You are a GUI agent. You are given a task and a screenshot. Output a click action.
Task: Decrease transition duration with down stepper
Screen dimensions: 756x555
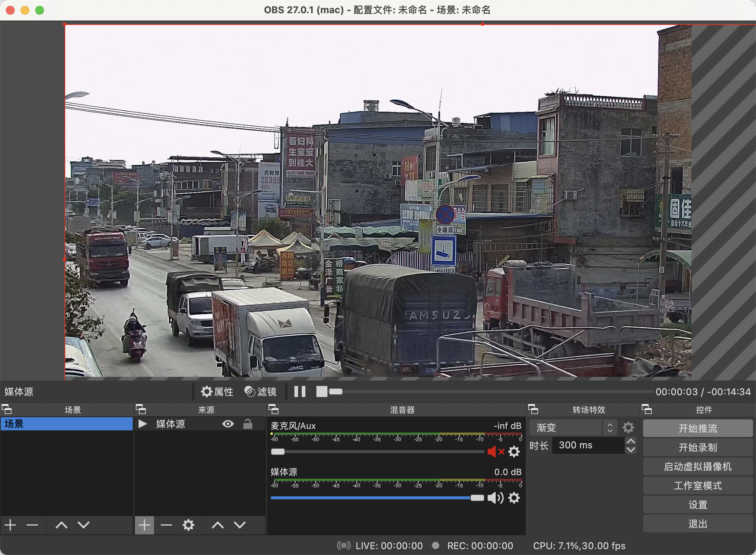pyautogui.click(x=631, y=450)
